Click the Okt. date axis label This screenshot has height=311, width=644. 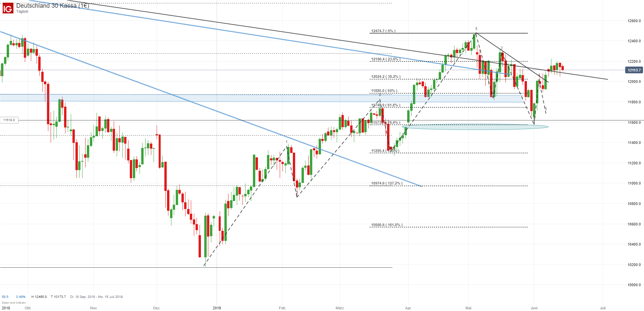coord(28,308)
